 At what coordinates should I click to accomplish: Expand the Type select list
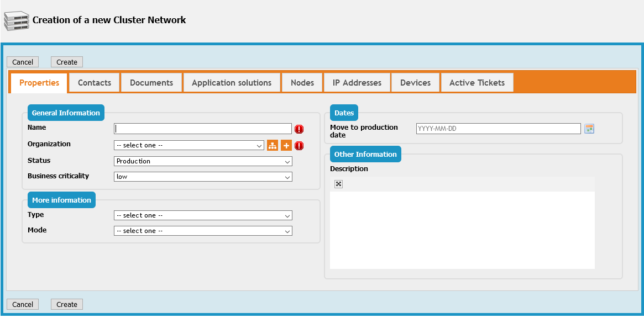click(x=203, y=215)
